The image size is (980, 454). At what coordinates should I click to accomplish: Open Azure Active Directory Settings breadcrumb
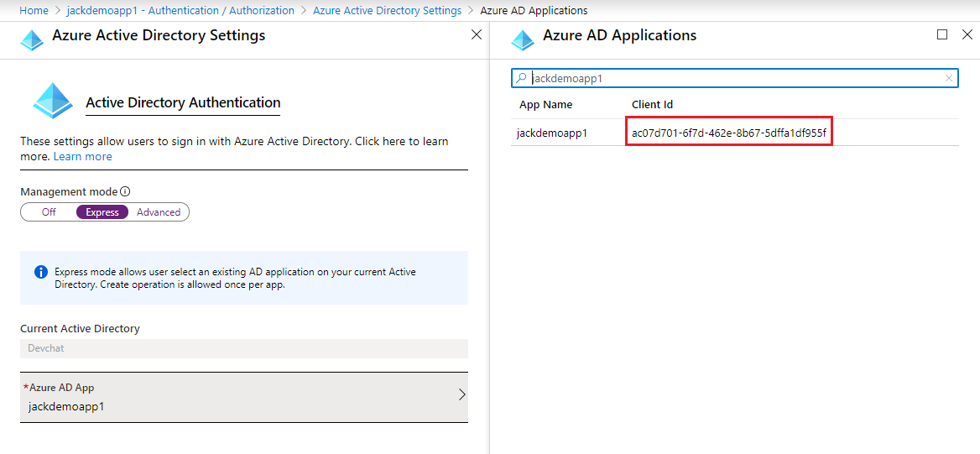coord(387,11)
